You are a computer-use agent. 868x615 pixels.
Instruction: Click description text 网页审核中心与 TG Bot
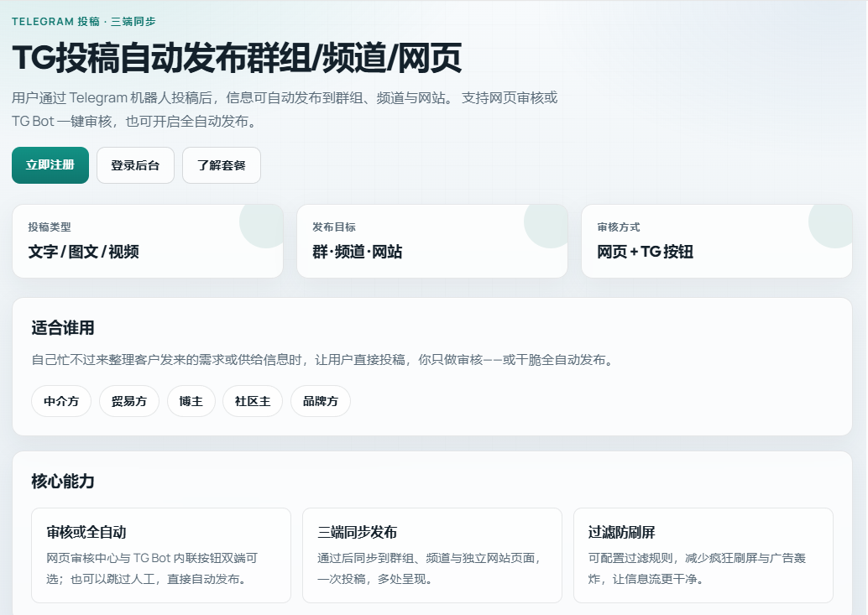(152, 569)
